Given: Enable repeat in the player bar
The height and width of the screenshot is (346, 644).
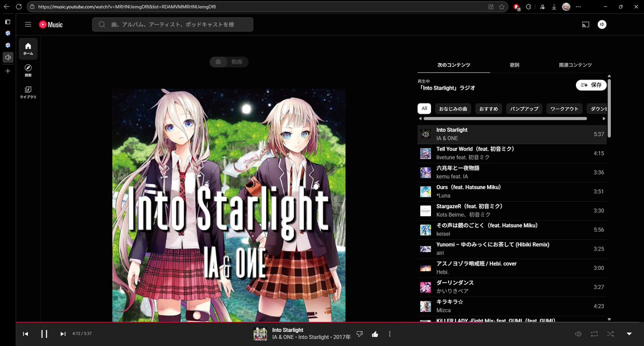Looking at the screenshot, I should [x=594, y=334].
